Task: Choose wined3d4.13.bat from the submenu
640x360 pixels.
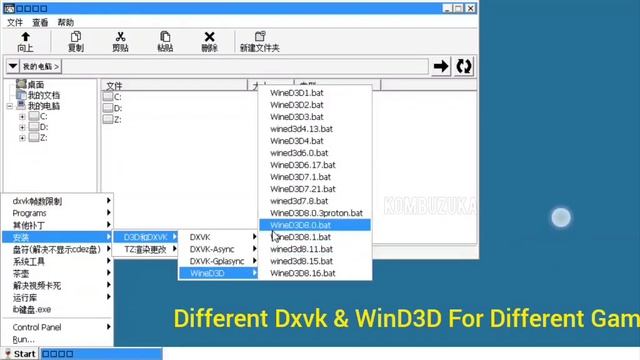Action: 315,129
